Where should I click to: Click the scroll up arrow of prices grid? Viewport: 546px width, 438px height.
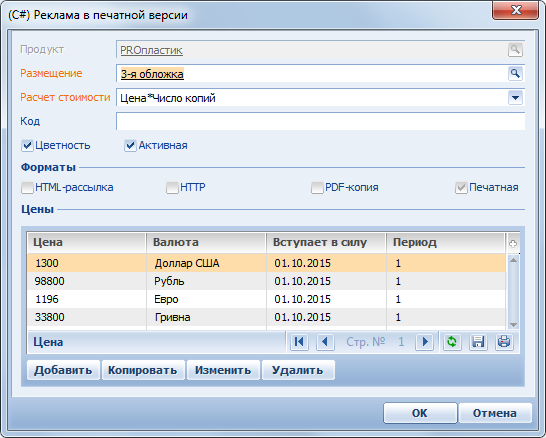(513, 260)
